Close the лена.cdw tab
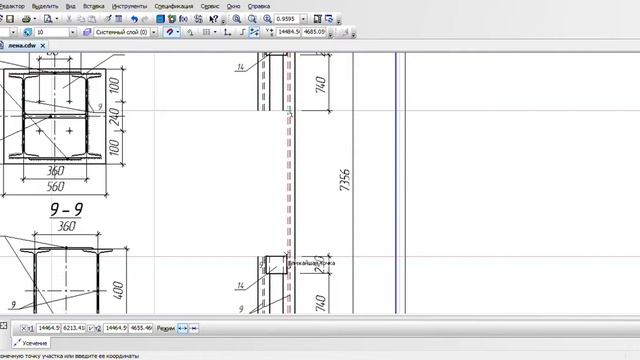This screenshot has height=360, width=640. [x=43, y=46]
